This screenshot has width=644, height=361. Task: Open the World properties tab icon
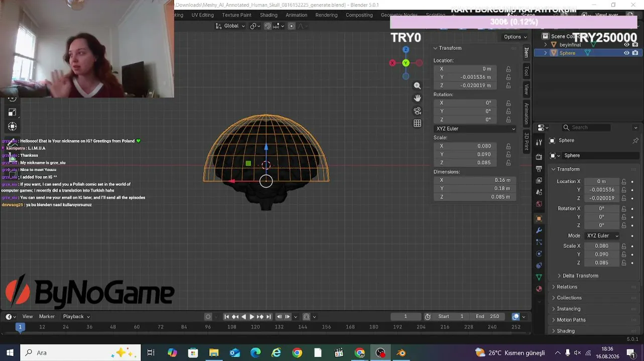click(x=539, y=204)
